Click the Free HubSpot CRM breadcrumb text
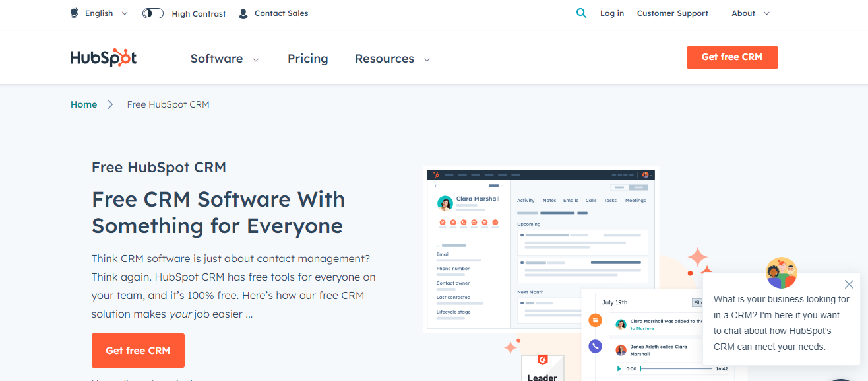Image resolution: width=868 pixels, height=381 pixels. click(x=168, y=104)
